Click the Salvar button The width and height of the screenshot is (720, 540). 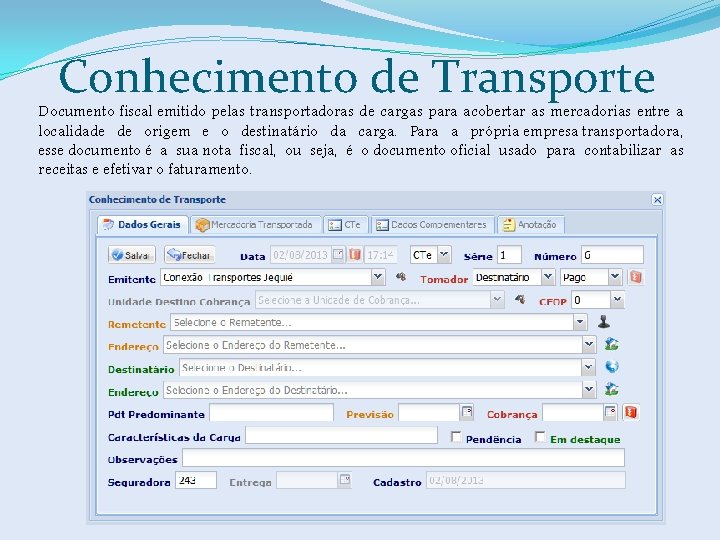point(132,255)
